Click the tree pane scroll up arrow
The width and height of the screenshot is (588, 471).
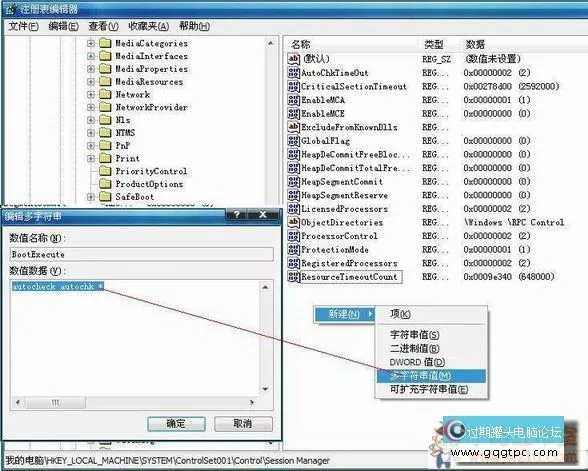click(x=271, y=43)
